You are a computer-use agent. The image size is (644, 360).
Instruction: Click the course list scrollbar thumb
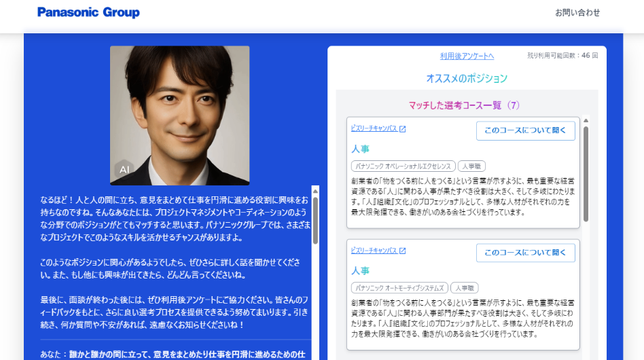pyautogui.click(x=586, y=173)
